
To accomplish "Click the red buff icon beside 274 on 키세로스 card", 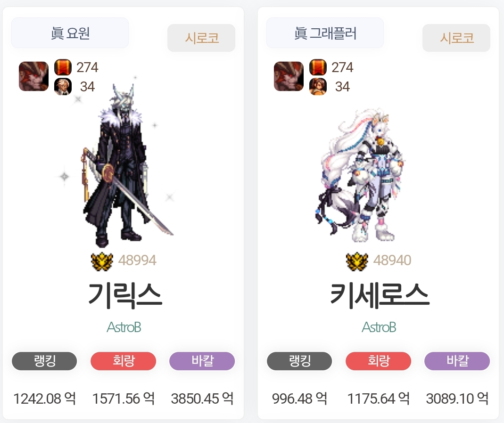I will click(318, 67).
